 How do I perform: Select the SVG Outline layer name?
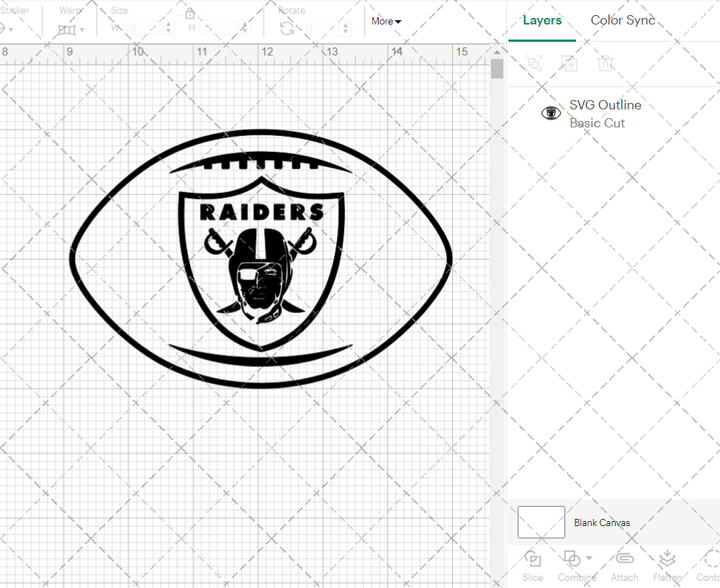point(606,105)
